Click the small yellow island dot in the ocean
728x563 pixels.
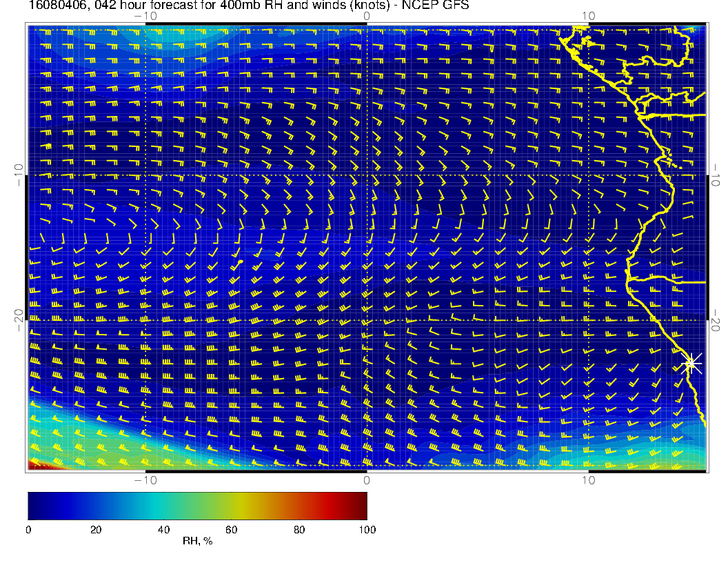pos(240,262)
